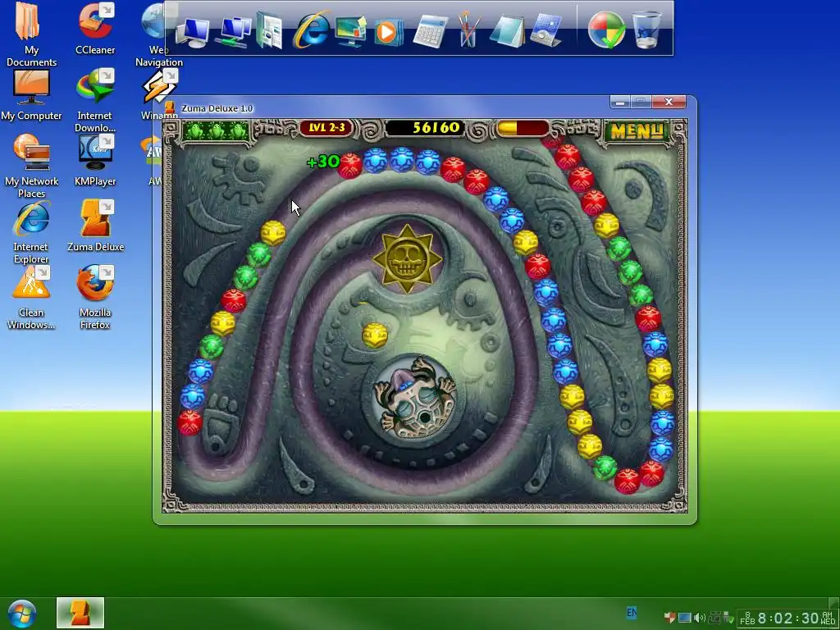
Task: Open the KMPlayer desktop shortcut
Action: pos(95,161)
